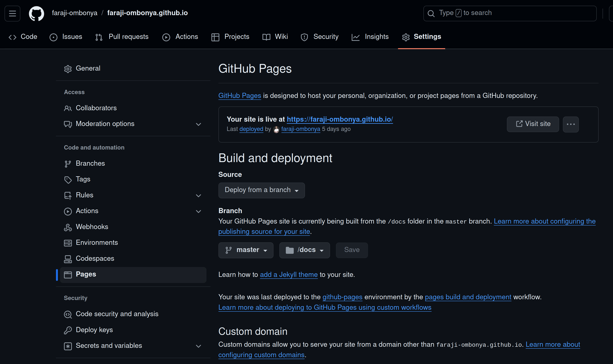
Task: Expand the Secrets and variables section
Action: [198, 346]
